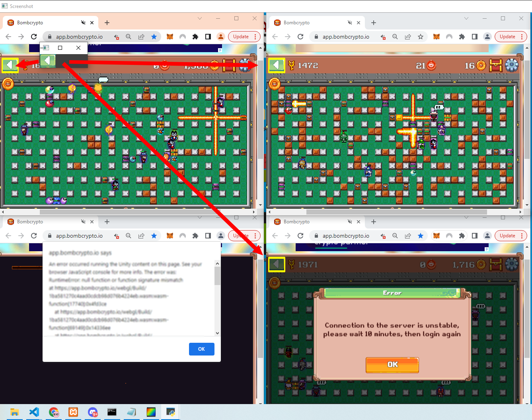Click orange OK on the Error dialog
The width and height of the screenshot is (532, 420).
[392, 365]
